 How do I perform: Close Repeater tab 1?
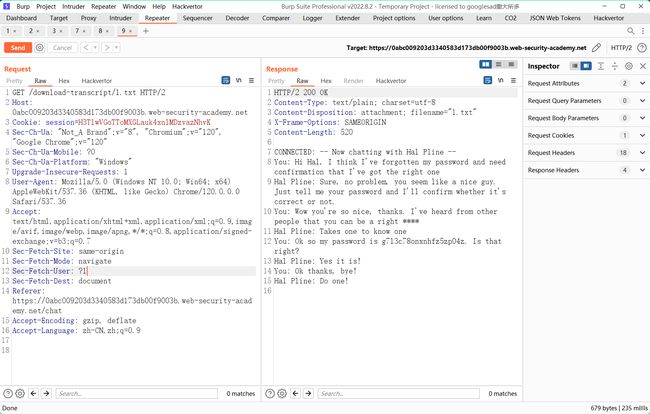[x=15, y=31]
